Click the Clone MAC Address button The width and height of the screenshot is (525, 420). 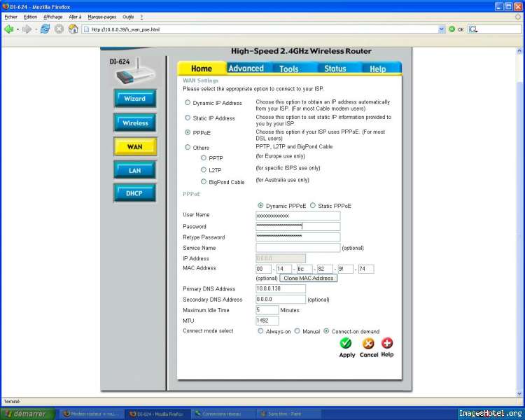(309, 278)
